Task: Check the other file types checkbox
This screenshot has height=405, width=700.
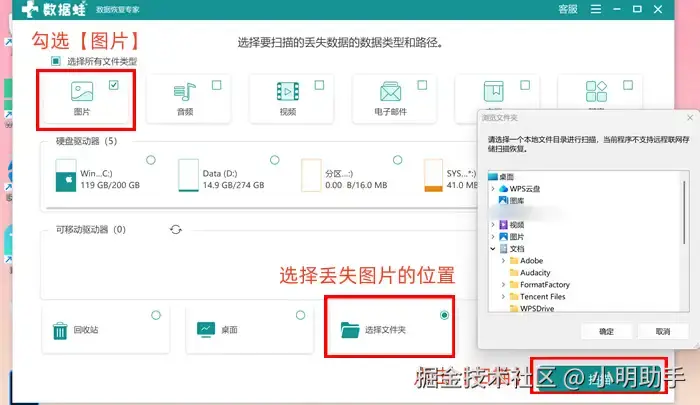Action: point(628,85)
